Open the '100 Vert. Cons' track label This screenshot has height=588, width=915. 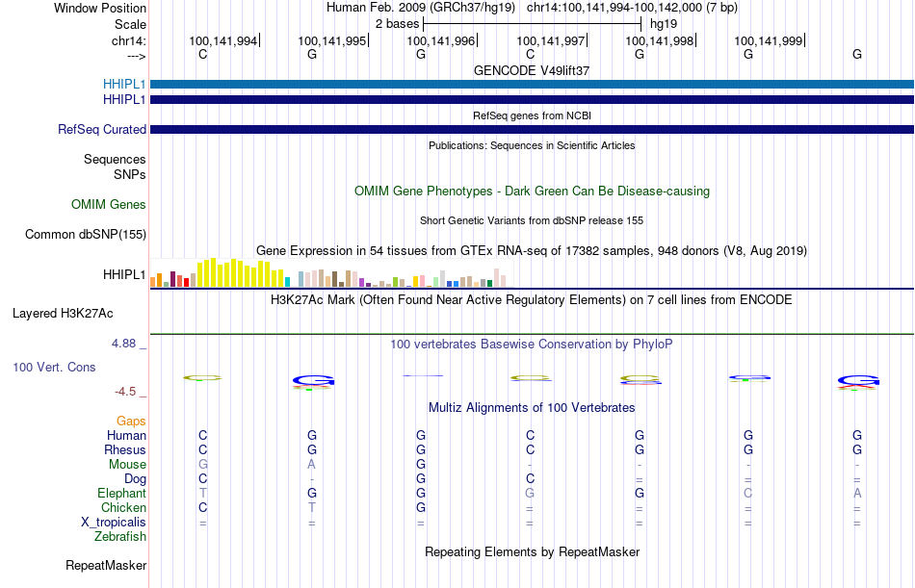(54, 367)
